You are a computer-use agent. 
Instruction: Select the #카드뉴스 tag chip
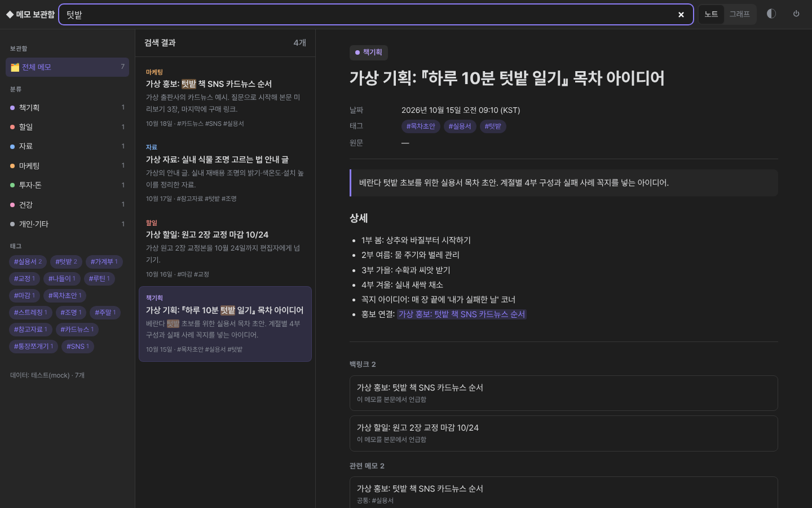click(77, 330)
